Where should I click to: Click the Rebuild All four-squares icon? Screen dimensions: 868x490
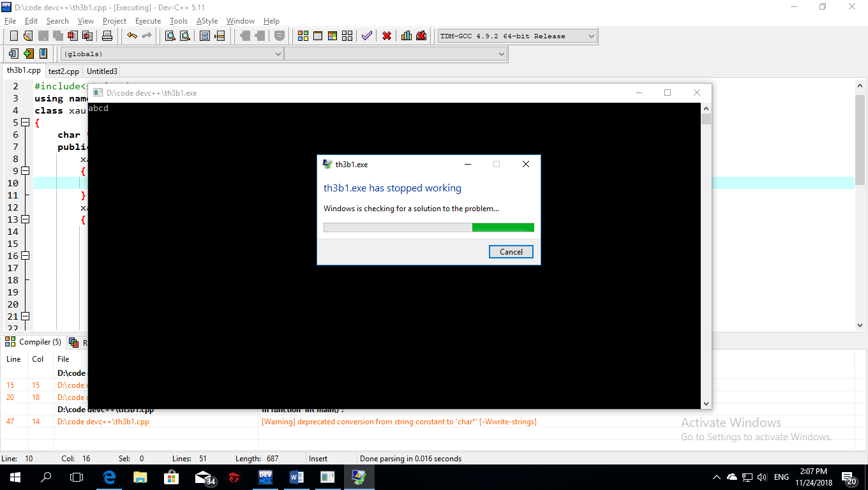[347, 36]
